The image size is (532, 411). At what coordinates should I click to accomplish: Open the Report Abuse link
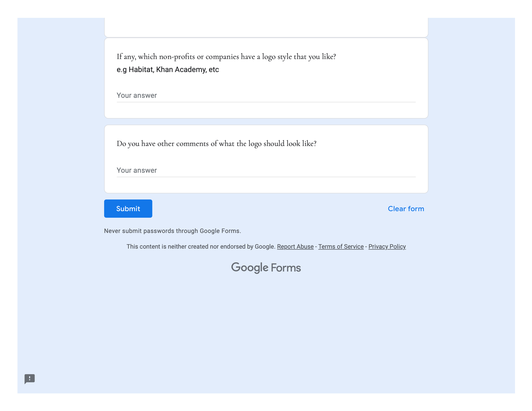(295, 246)
